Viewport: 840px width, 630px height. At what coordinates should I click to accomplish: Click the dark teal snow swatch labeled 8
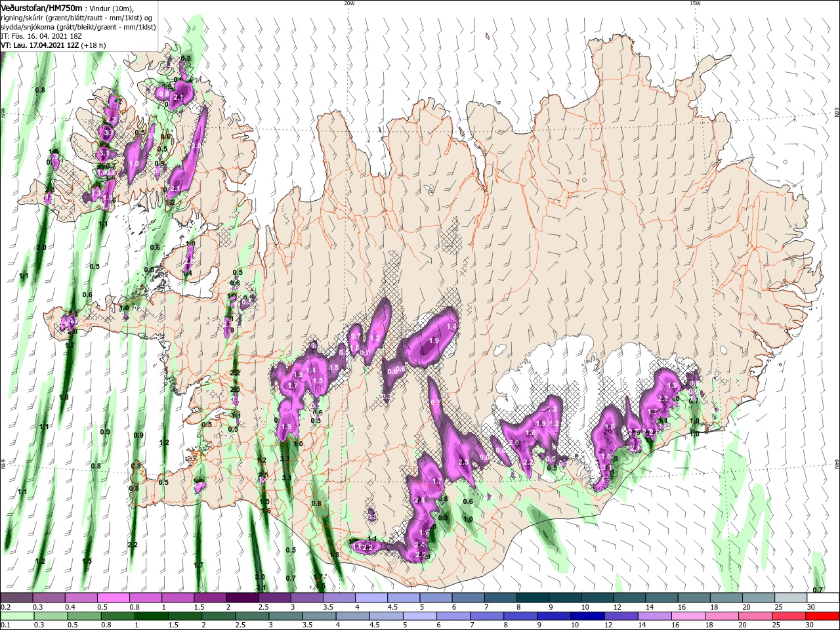pyautogui.click(x=532, y=597)
